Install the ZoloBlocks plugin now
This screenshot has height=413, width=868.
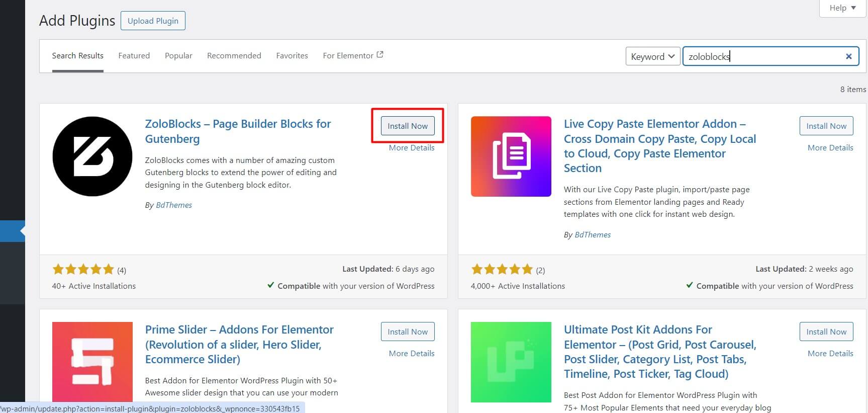coord(408,126)
